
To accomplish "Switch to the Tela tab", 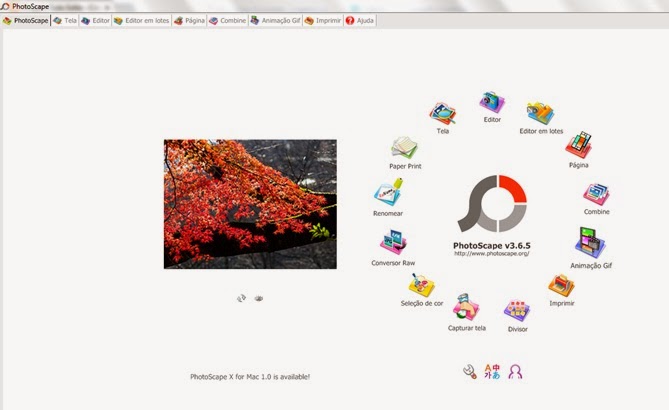I will click(65, 20).
